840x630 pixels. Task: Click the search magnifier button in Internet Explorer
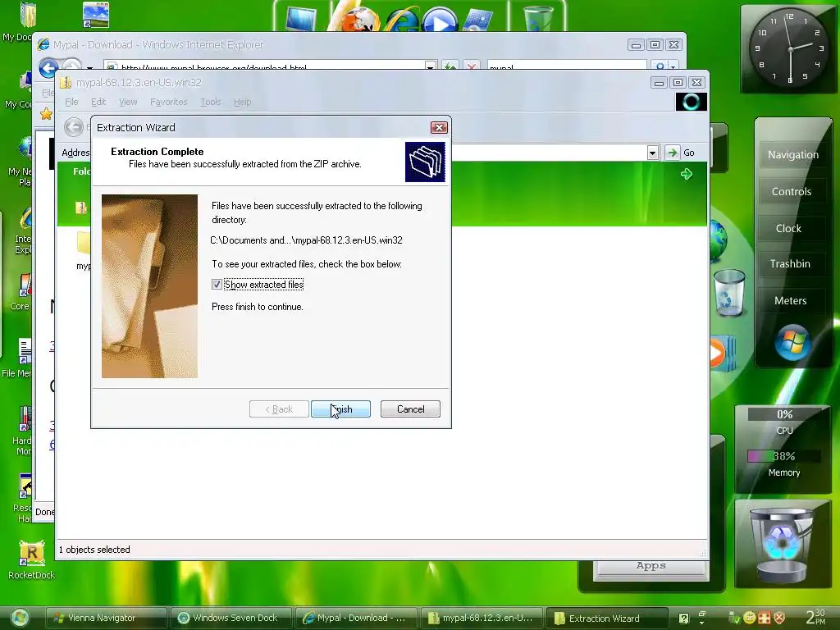tap(660, 66)
